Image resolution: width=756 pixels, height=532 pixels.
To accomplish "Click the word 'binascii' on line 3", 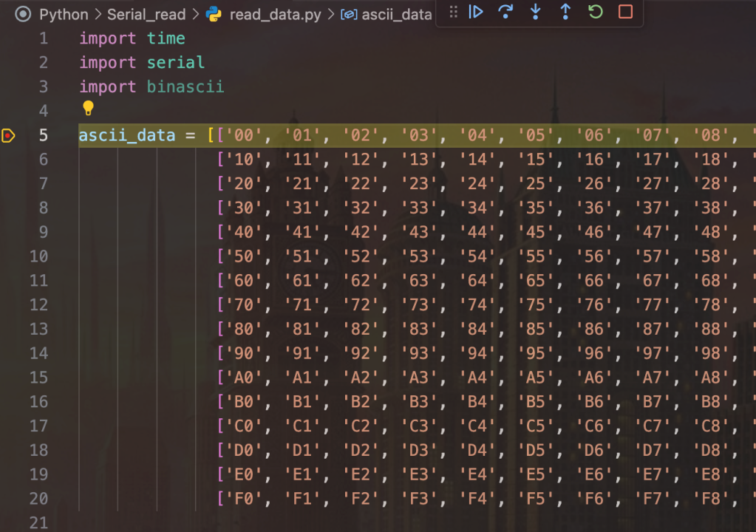I will [185, 86].
